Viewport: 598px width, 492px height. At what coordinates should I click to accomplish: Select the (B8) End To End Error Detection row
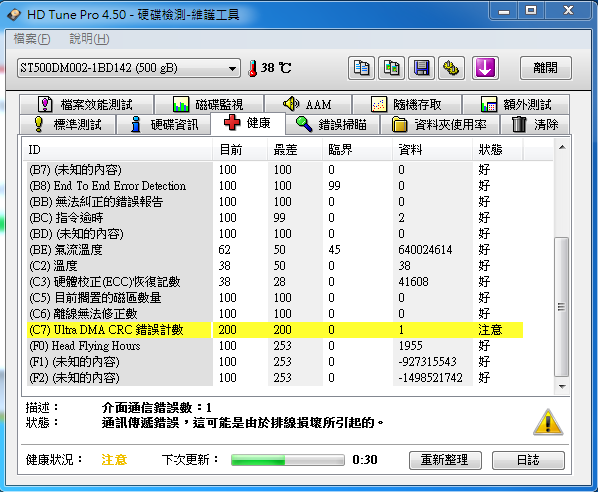pos(275,186)
